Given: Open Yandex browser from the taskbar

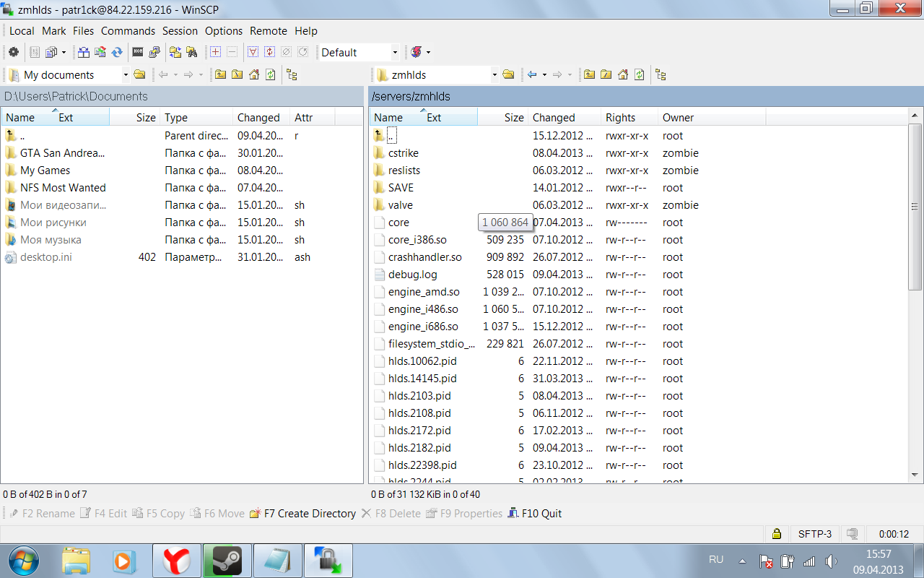Looking at the screenshot, I should pyautogui.click(x=176, y=560).
